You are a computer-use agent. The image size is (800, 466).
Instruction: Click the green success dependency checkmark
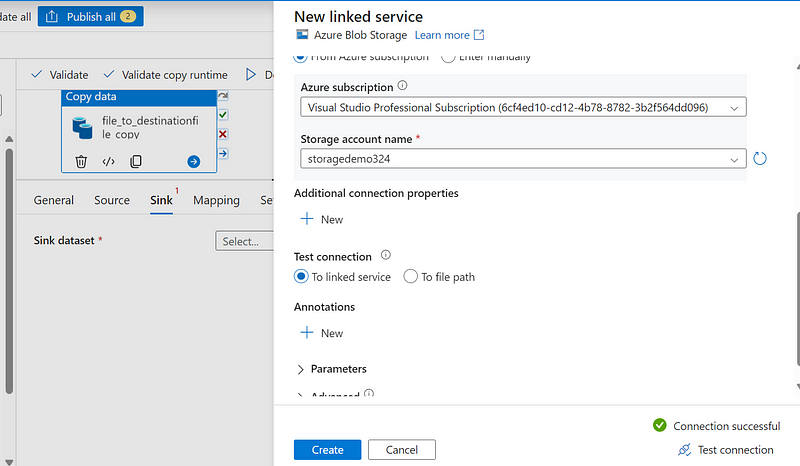click(223, 115)
